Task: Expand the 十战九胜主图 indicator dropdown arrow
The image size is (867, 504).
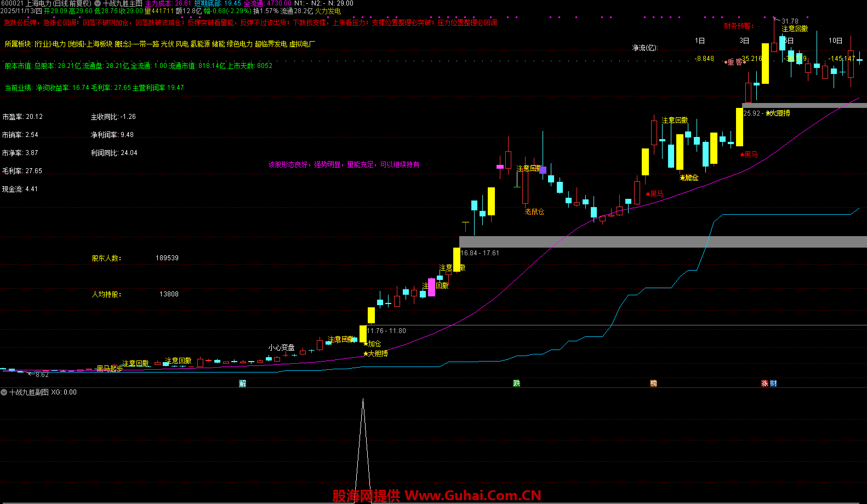Action: point(98,3)
